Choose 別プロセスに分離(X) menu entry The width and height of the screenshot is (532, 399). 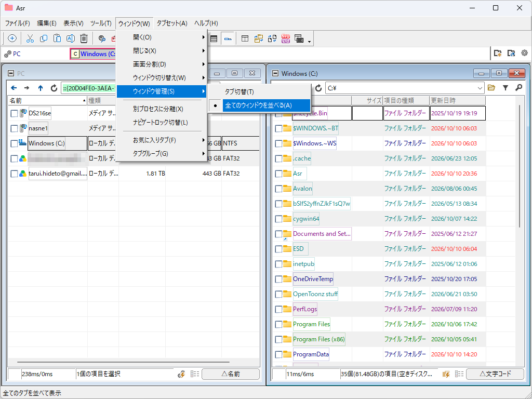[162, 109]
